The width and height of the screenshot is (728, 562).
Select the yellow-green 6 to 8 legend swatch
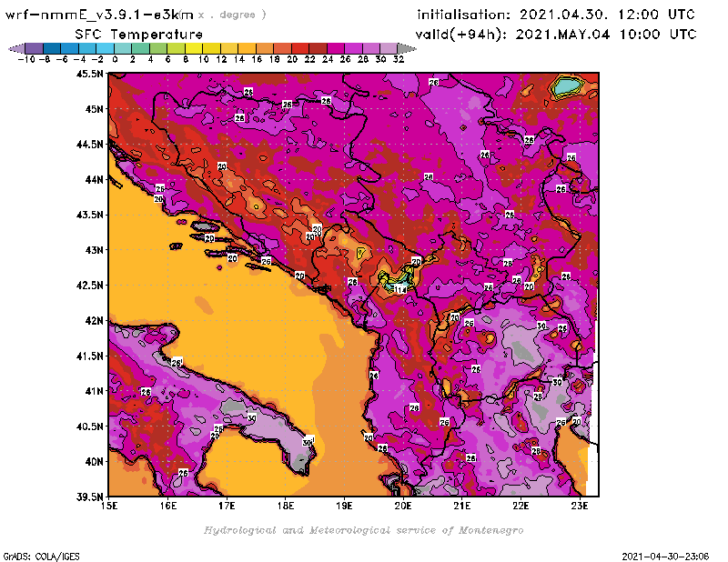coord(176,48)
